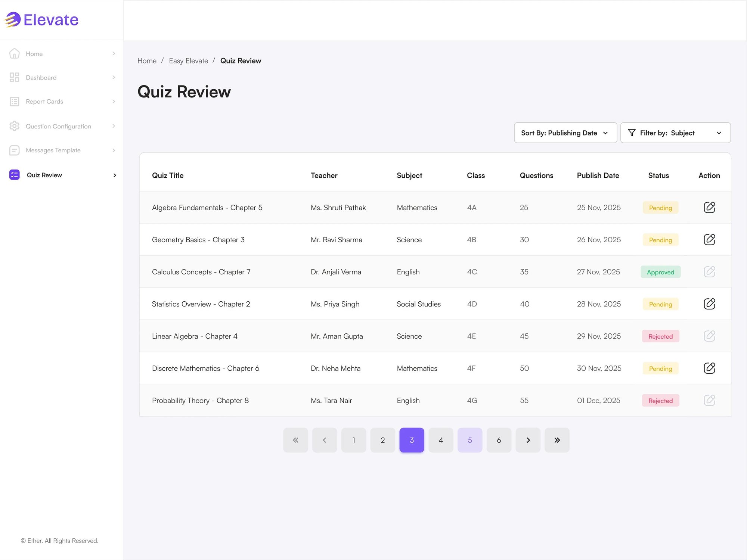The width and height of the screenshot is (747, 560).
Task: Click the Easy Elevate breadcrumb link
Action: coord(188,61)
